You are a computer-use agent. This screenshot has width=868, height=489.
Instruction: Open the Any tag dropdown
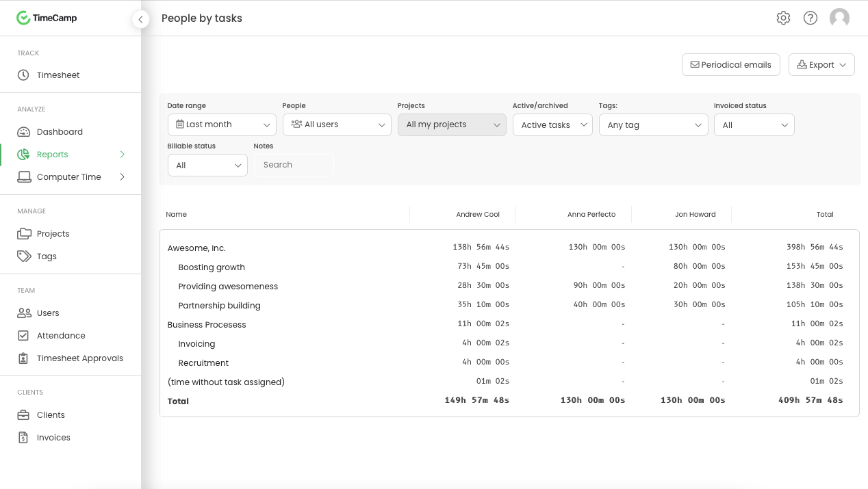point(653,125)
